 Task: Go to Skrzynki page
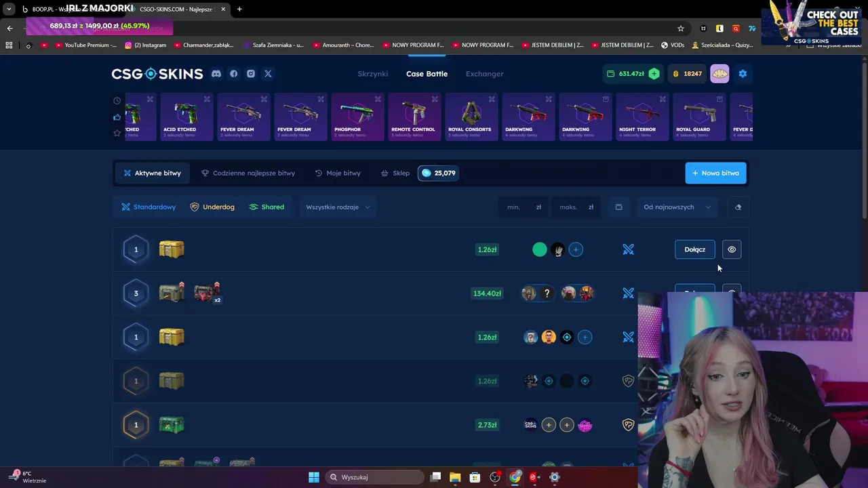(x=373, y=74)
